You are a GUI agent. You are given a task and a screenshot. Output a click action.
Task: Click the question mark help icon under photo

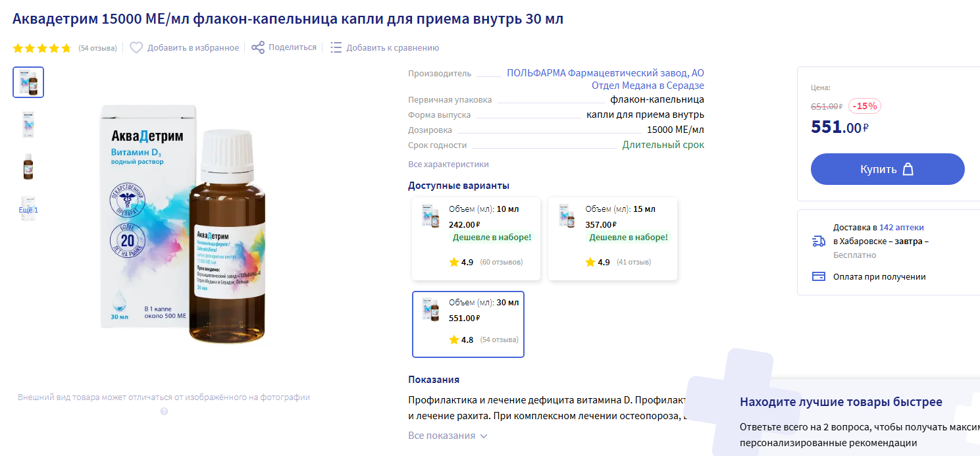coord(164,411)
